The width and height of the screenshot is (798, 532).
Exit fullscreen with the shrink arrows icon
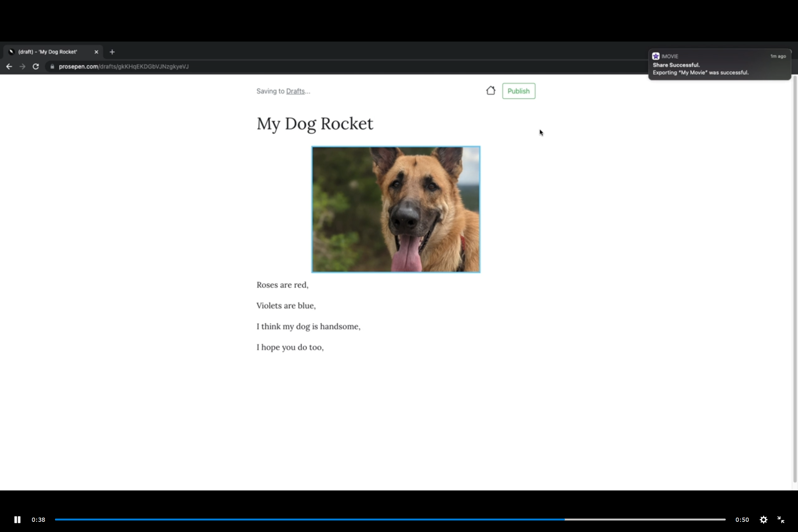pyautogui.click(x=781, y=520)
